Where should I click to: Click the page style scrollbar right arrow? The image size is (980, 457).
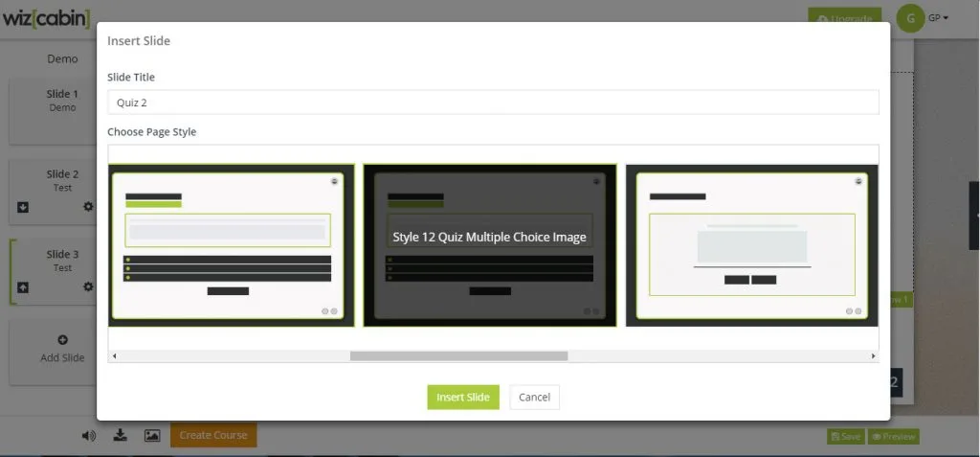click(873, 356)
